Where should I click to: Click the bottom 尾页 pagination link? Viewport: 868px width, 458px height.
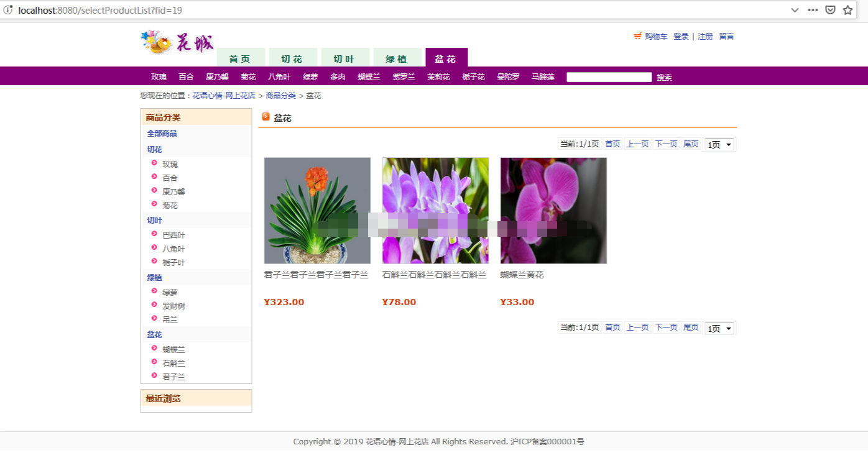point(691,327)
